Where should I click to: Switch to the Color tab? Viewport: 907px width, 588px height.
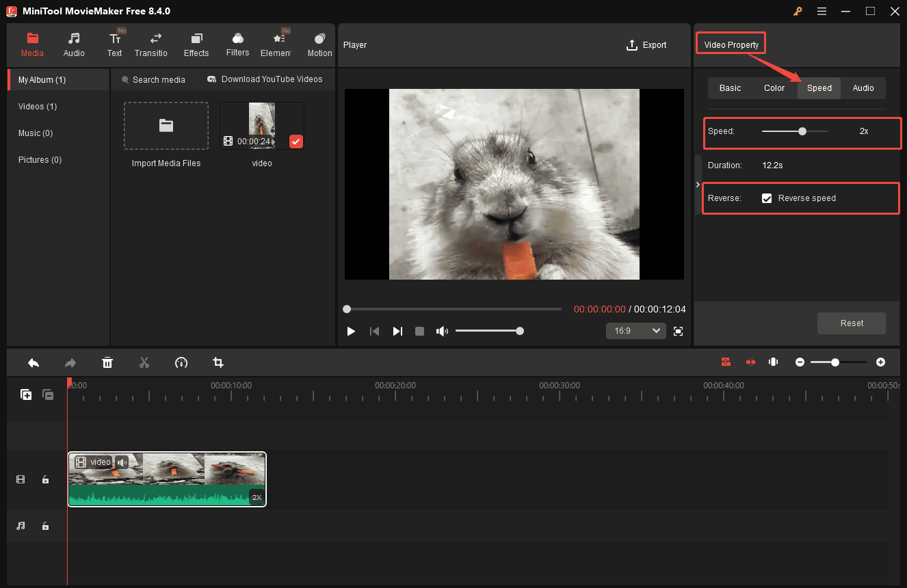pos(774,88)
